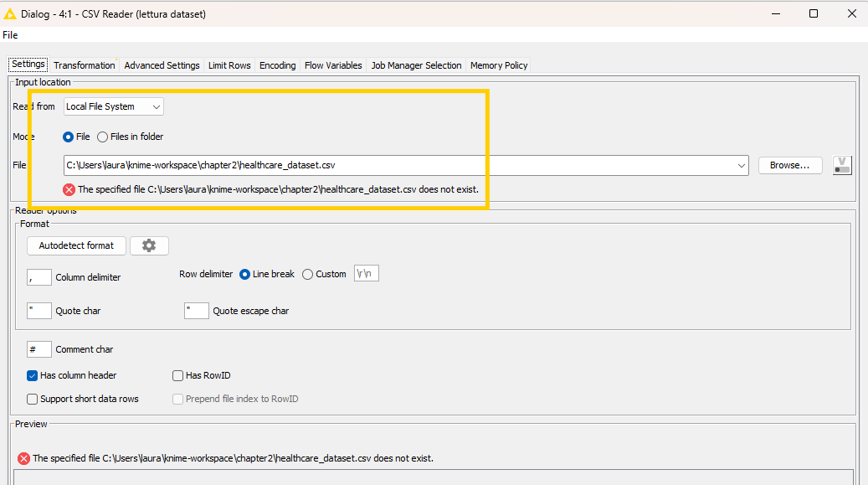This screenshot has width=868, height=485.
Task: Go to the Limit Rows tab
Action: (229, 65)
